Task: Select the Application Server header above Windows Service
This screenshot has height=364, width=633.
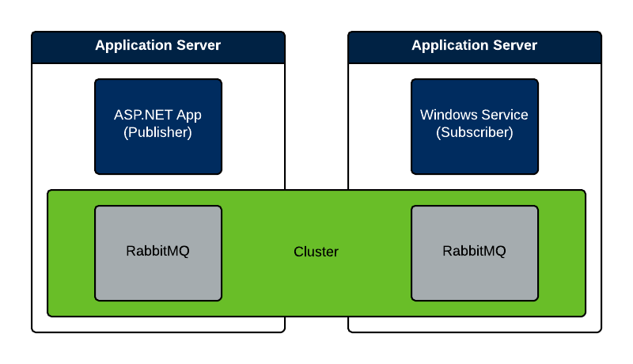Action: (474, 47)
